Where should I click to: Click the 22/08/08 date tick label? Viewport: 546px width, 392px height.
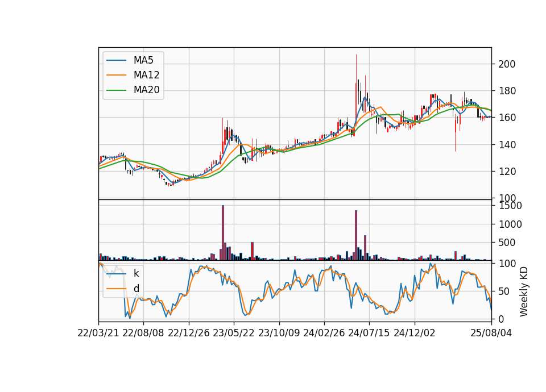[x=143, y=333]
